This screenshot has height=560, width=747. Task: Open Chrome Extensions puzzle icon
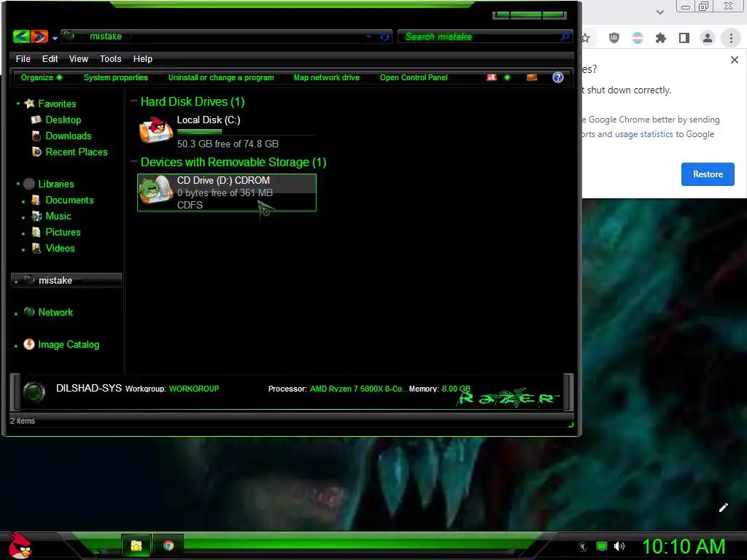click(x=660, y=38)
